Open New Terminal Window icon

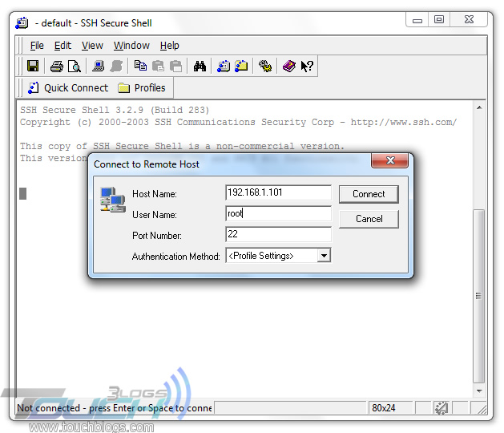click(x=224, y=67)
